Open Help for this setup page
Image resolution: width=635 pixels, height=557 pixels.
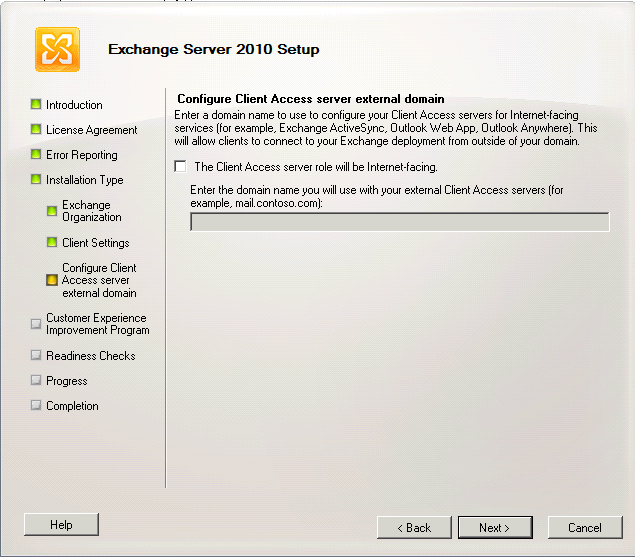point(61,525)
